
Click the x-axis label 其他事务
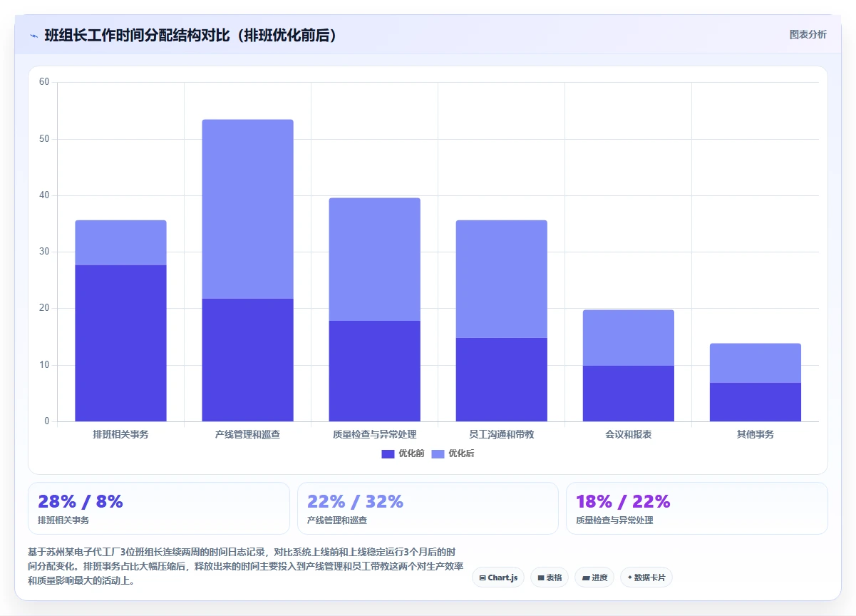click(755, 434)
